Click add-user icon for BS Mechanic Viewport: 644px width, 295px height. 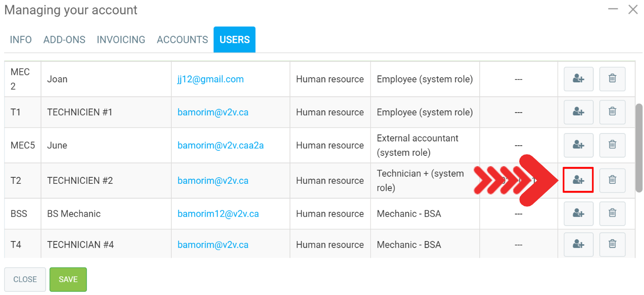point(578,214)
